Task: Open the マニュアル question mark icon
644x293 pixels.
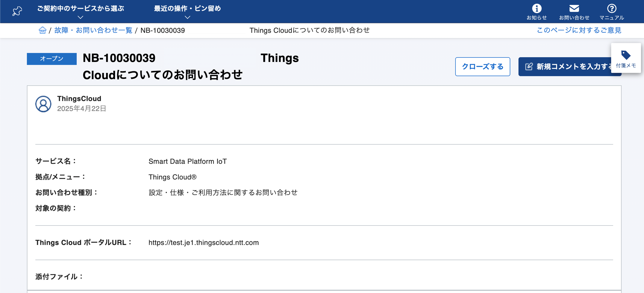Action: 612,9
